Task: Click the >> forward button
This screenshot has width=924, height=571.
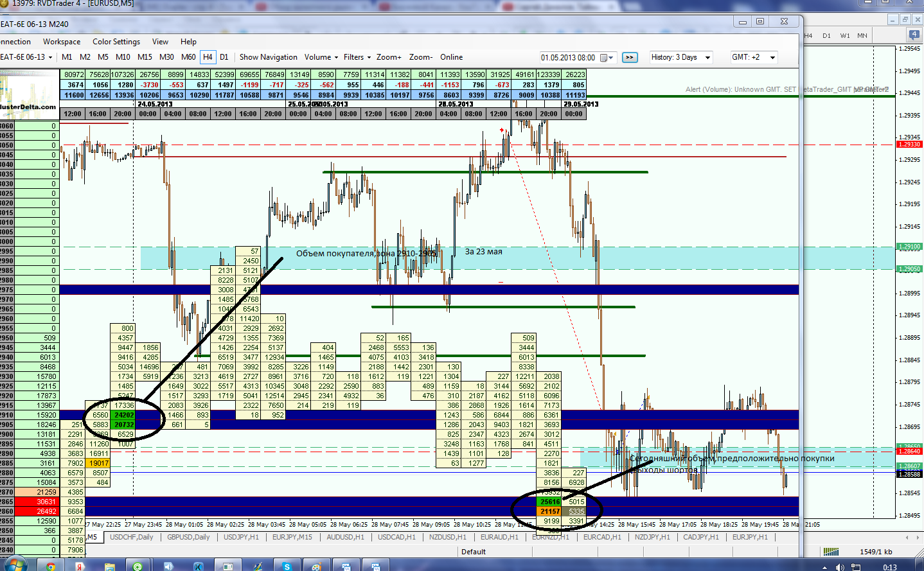Action: pos(630,57)
